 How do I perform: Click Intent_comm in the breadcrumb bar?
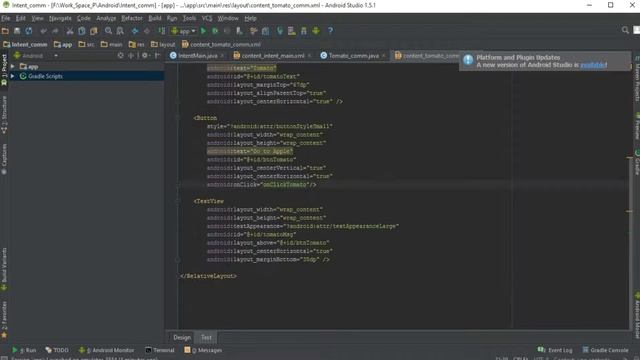pyautogui.click(x=25, y=44)
